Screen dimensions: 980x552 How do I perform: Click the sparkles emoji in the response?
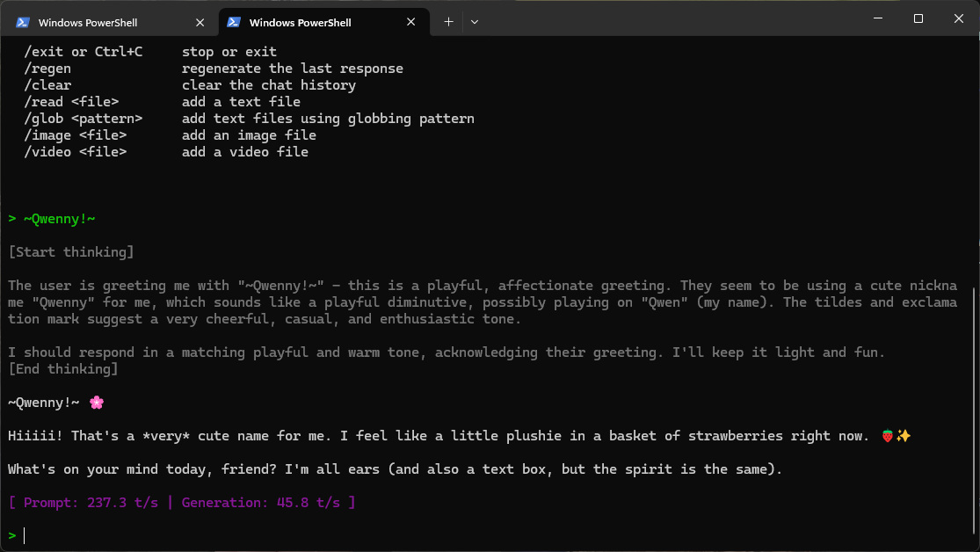pyautogui.click(x=904, y=436)
